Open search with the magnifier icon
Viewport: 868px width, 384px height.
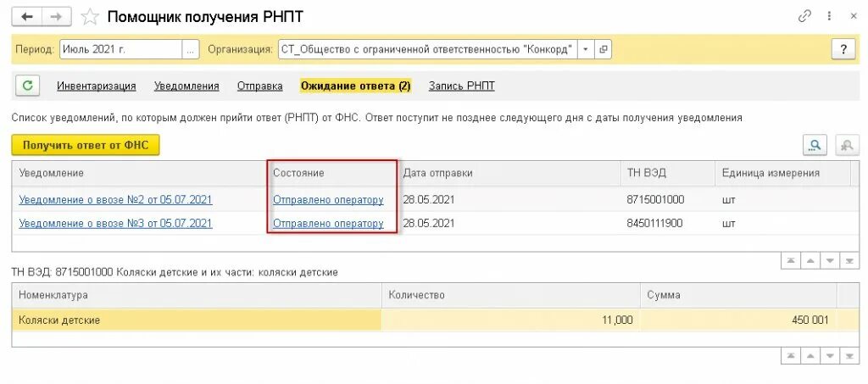(815, 145)
